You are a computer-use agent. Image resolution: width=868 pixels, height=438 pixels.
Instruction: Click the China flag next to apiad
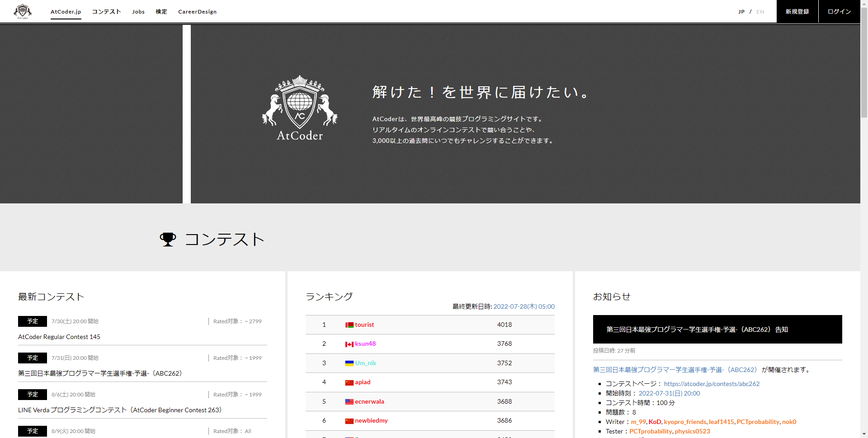[x=349, y=382]
